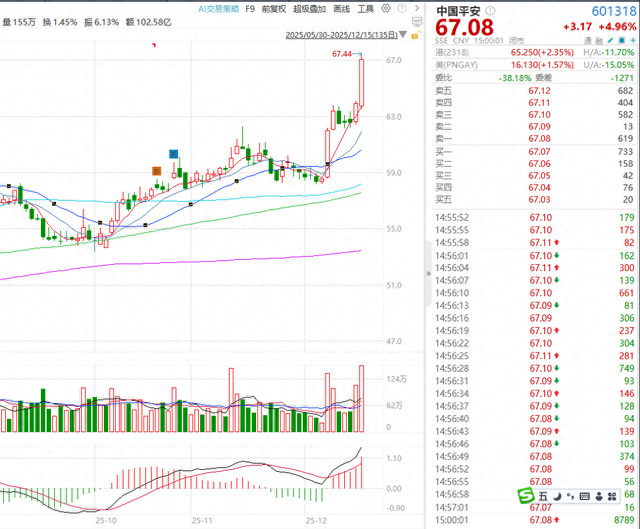
Task: Click the 卖二 ask price 67.09
Action: pyautogui.click(x=539, y=127)
